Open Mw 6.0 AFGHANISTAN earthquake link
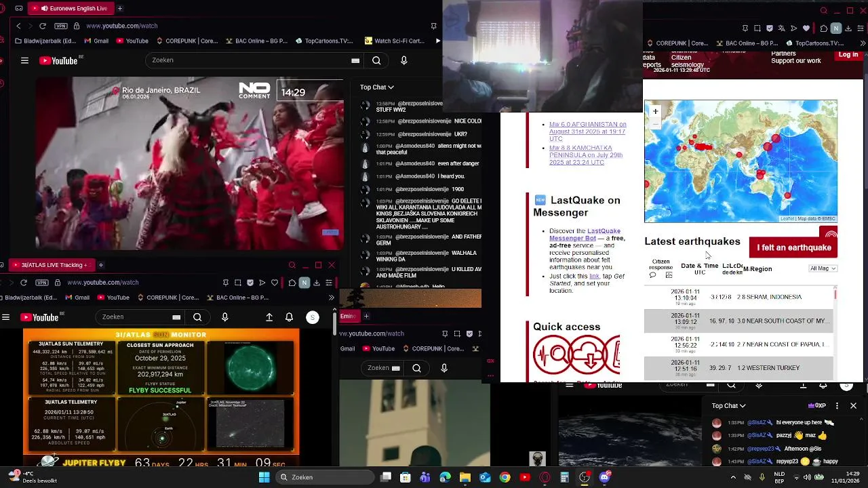Screen dimensions: 868x488 point(587,131)
